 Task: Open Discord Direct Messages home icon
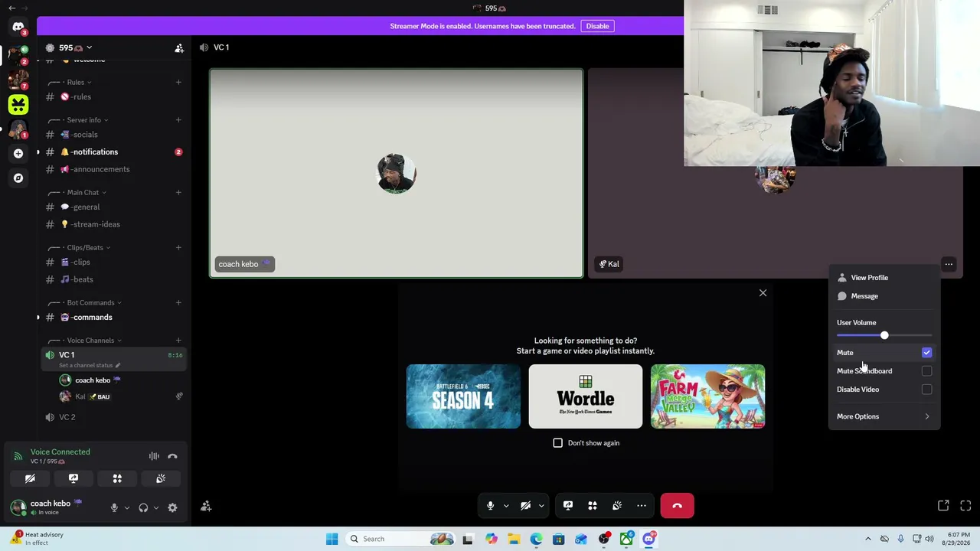tap(18, 27)
